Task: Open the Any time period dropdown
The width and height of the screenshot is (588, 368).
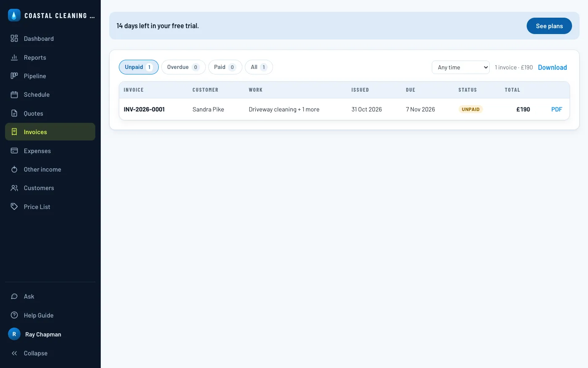Action: click(461, 67)
